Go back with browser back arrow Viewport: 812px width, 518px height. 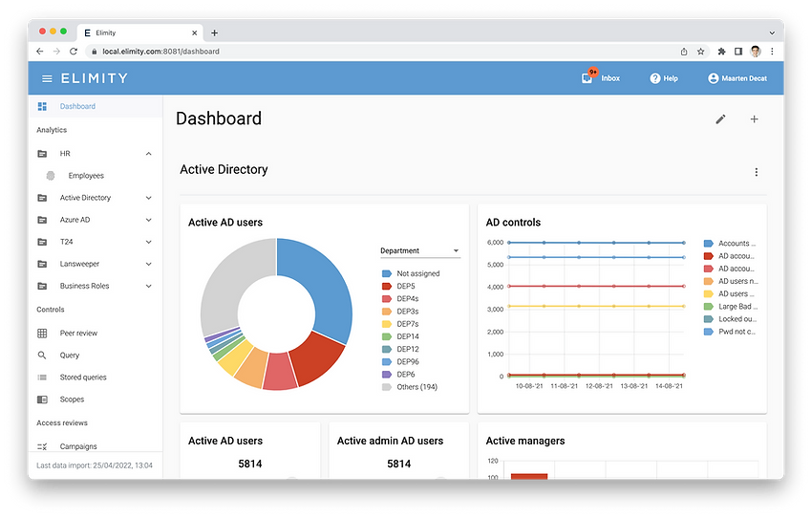40,52
